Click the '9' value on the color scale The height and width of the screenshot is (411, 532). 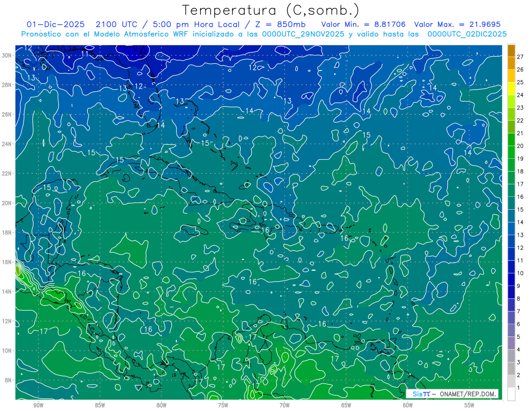point(518,286)
